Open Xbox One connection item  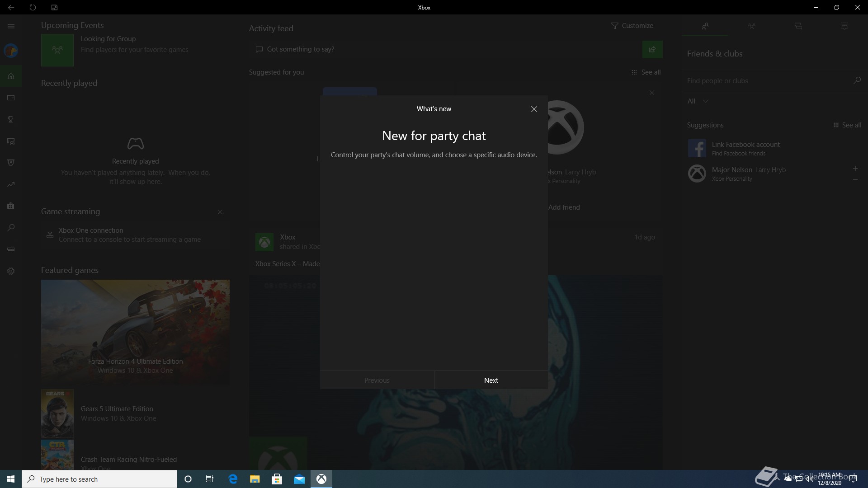[135, 235]
